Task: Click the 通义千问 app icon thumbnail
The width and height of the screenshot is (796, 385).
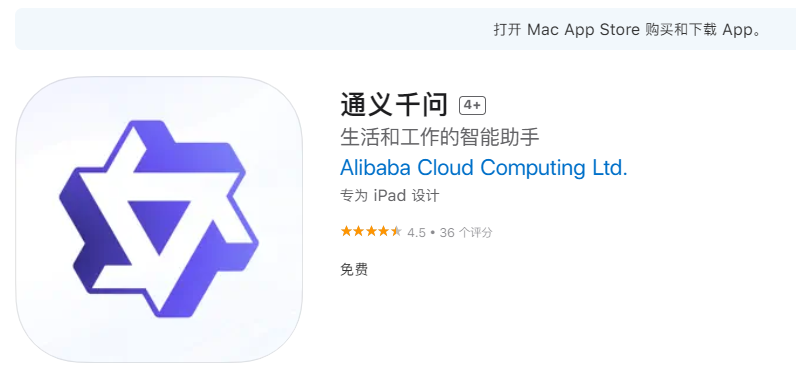Action: pyautogui.click(x=159, y=219)
